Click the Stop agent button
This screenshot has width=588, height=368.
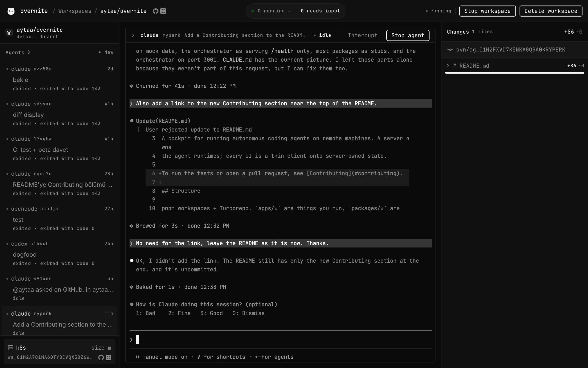point(408,35)
